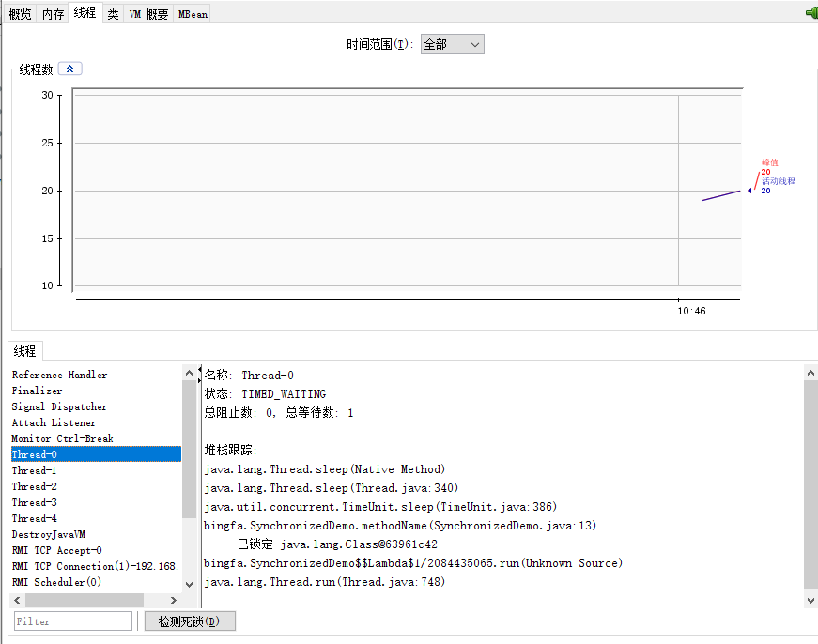Open the MBean tab
The image size is (818, 644).
tap(191, 12)
